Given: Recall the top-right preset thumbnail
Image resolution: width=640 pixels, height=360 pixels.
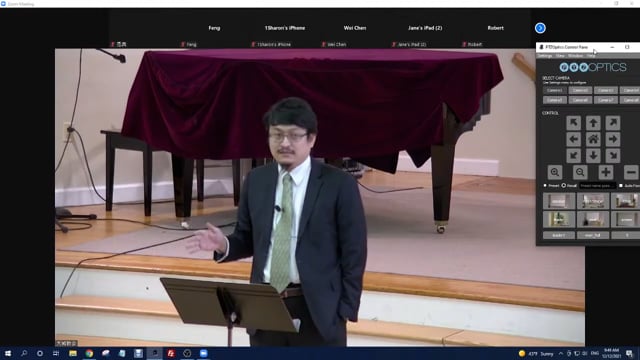Looking at the screenshot, I should tap(625, 201).
